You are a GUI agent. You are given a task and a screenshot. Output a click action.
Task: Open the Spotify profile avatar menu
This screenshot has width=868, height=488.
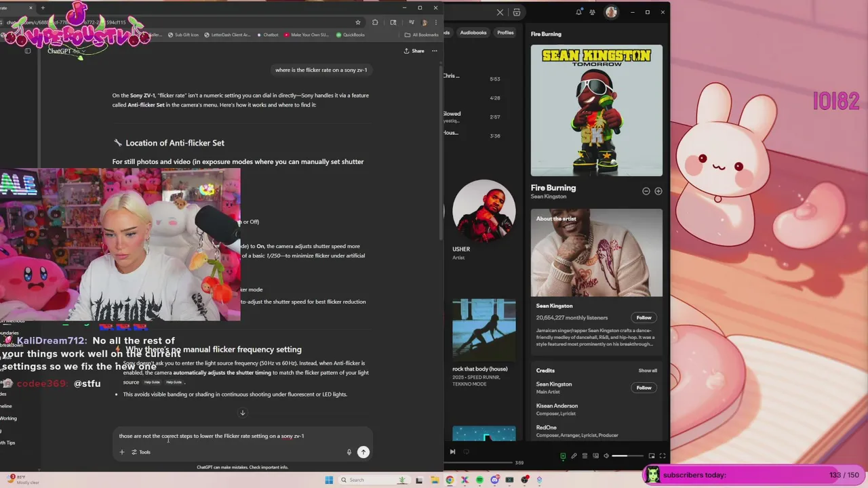click(x=611, y=12)
